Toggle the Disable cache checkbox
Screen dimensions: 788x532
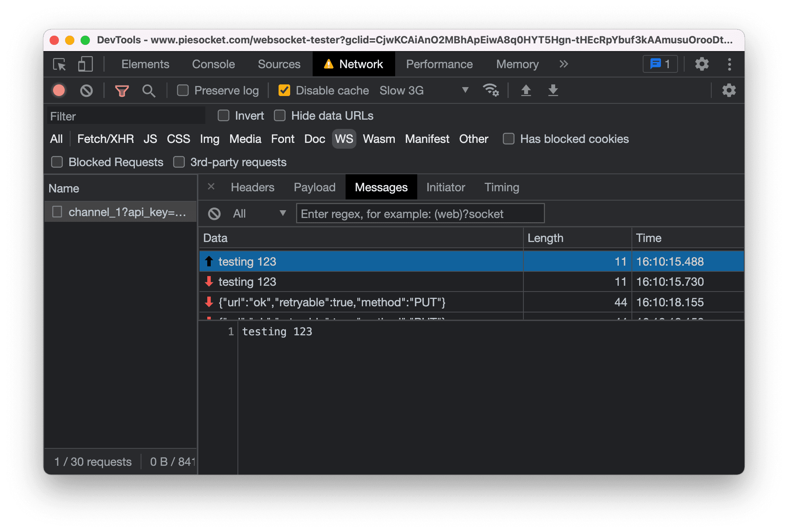pos(284,90)
